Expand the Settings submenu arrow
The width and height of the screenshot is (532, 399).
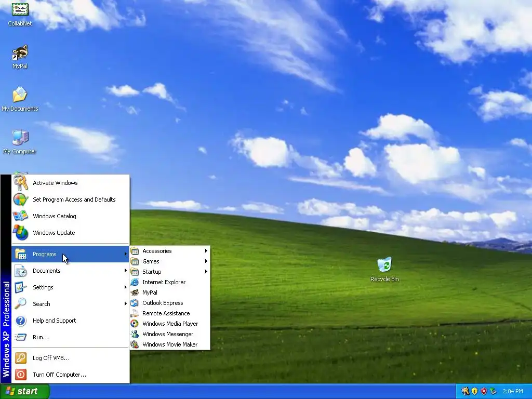click(126, 287)
